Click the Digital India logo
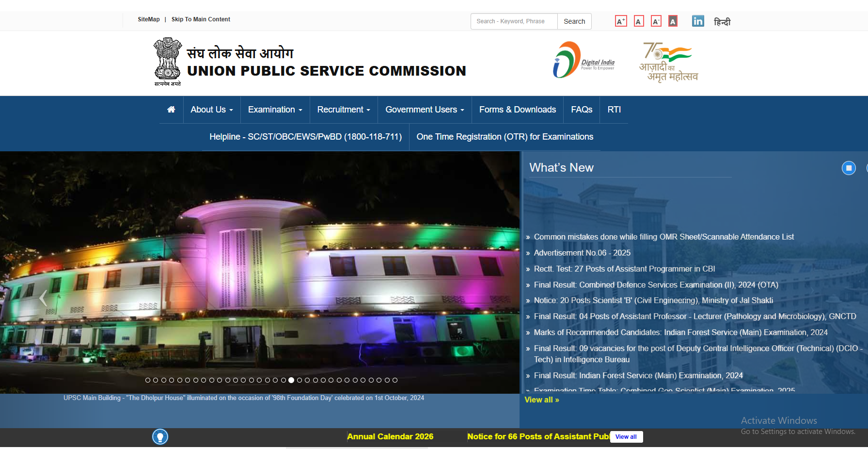Viewport: 868px width, 449px height. click(x=584, y=61)
